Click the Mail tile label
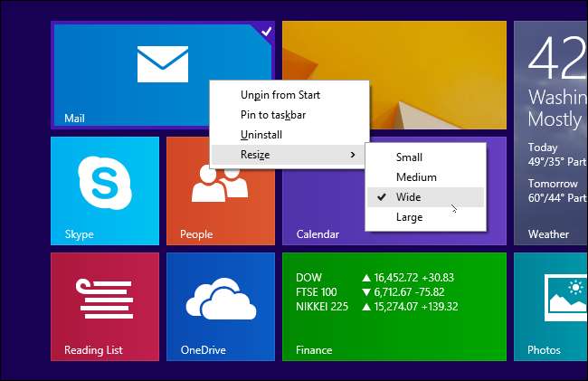The image size is (588, 381). pos(74,119)
